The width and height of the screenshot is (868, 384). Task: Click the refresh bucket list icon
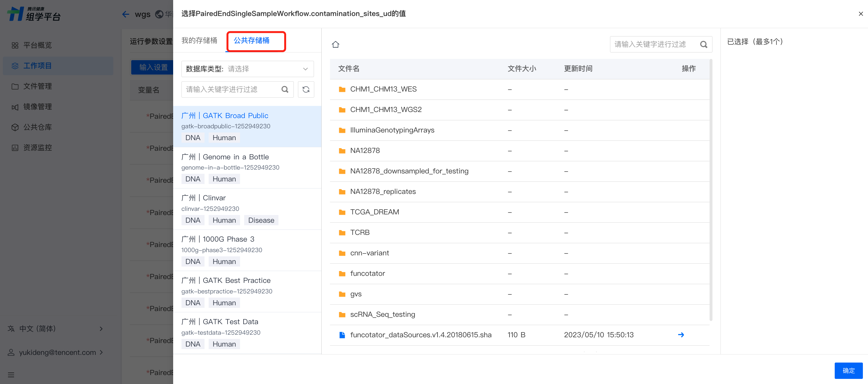(306, 89)
